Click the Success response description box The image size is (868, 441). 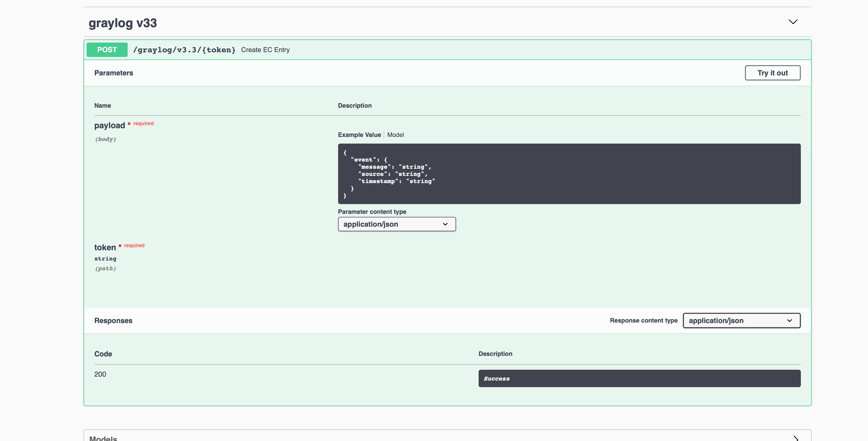(639, 378)
